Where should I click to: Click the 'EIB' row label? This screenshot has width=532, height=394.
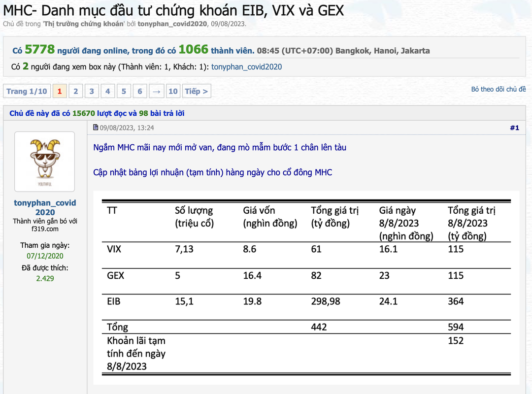(x=114, y=301)
